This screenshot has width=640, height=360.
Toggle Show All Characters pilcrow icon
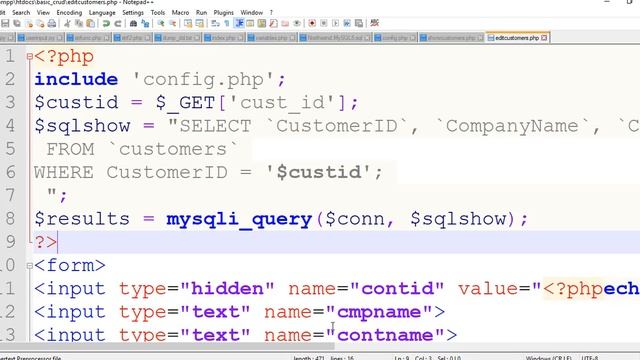(x=227, y=23)
